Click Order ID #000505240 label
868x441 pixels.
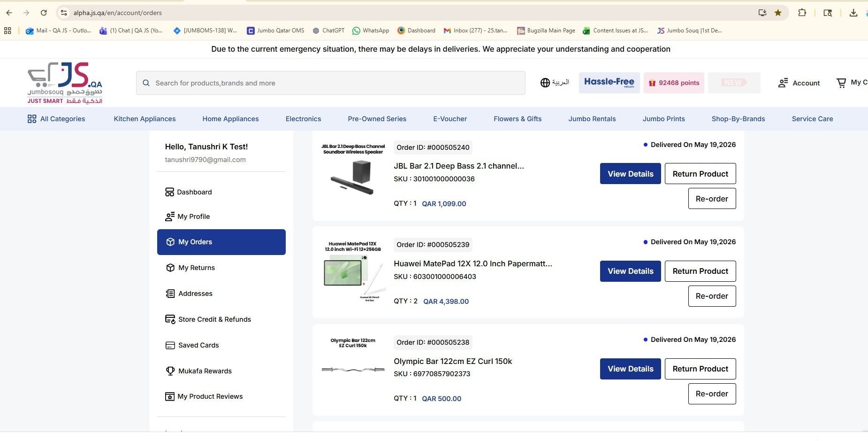433,147
